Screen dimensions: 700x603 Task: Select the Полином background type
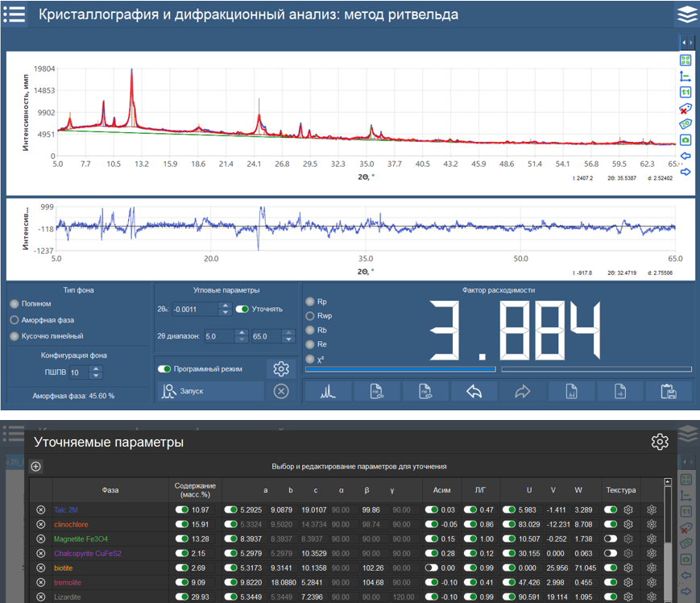pyautogui.click(x=14, y=304)
